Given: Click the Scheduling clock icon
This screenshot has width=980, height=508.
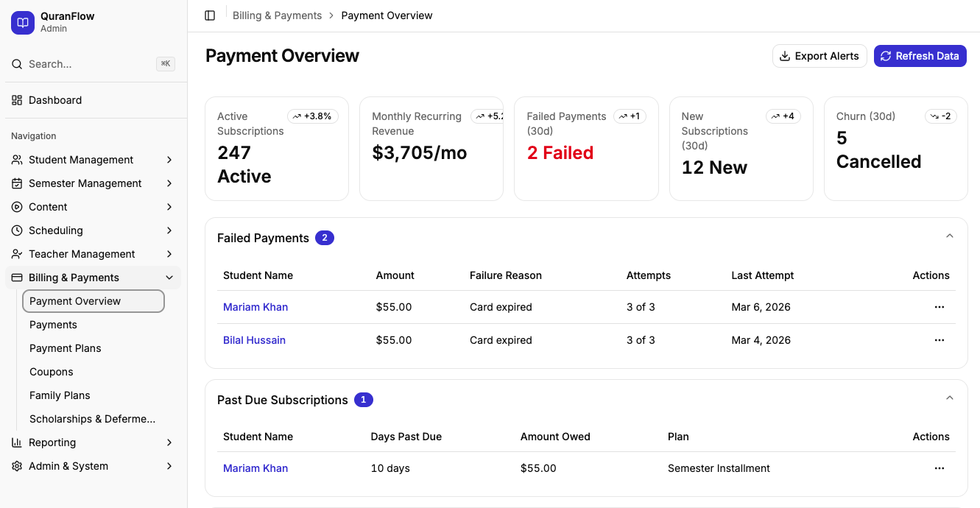Looking at the screenshot, I should tap(16, 230).
